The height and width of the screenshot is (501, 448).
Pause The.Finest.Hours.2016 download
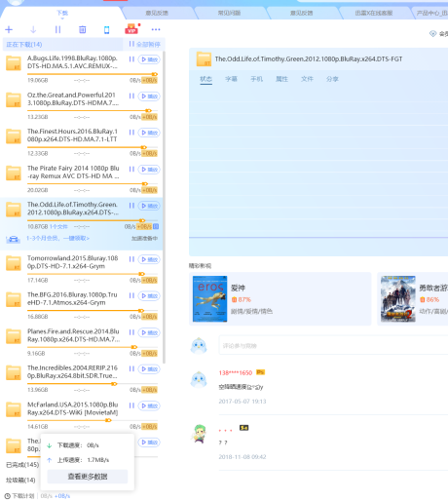[131, 133]
